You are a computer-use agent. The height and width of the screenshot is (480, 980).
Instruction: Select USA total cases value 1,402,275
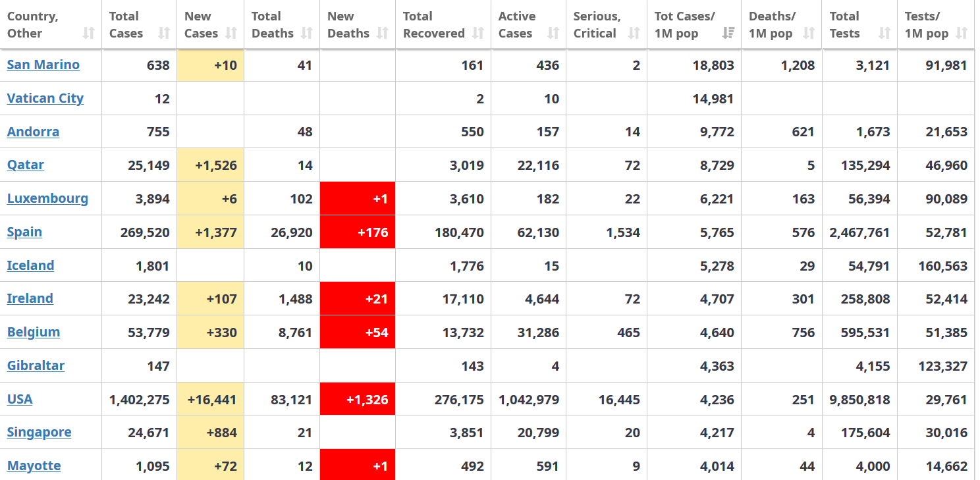140,400
